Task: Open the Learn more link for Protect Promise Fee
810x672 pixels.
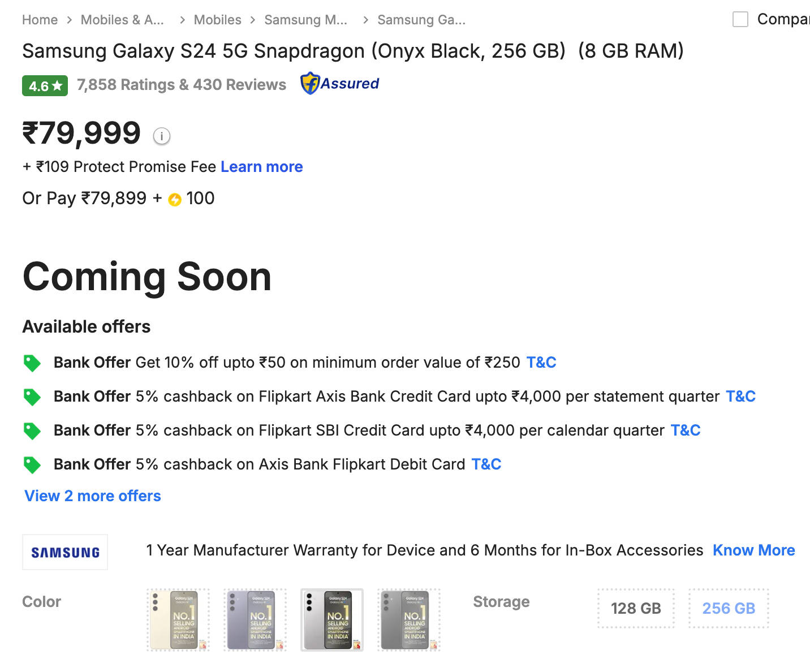Action: click(261, 167)
